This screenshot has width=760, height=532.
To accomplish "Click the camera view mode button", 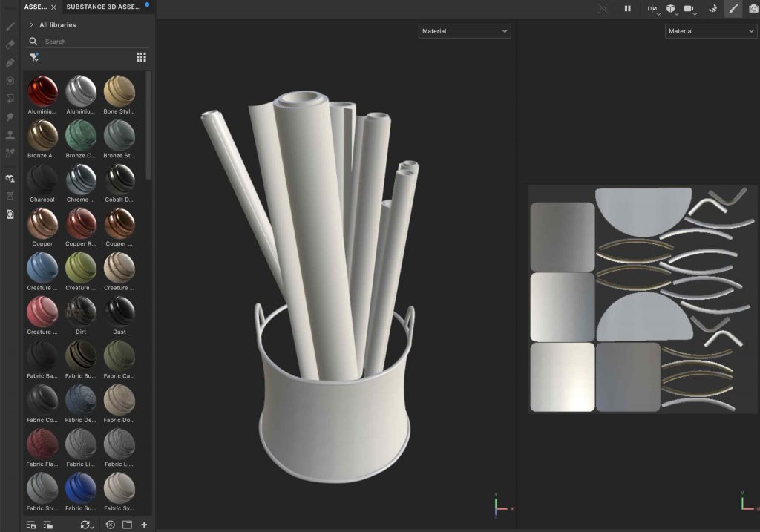I will (689, 9).
